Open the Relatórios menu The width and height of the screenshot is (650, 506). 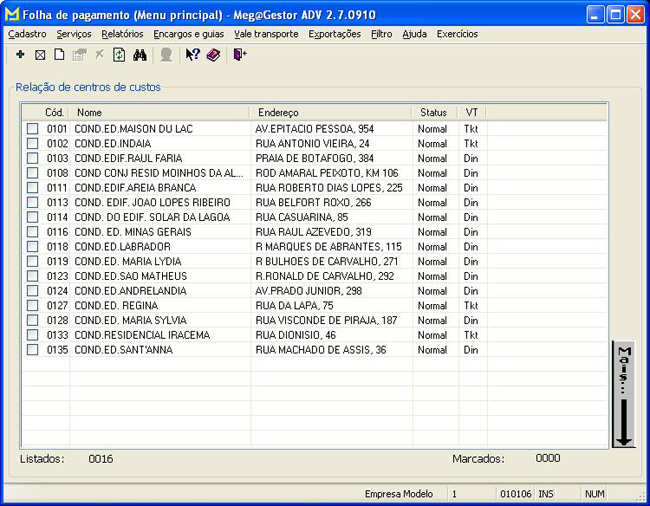click(x=122, y=34)
